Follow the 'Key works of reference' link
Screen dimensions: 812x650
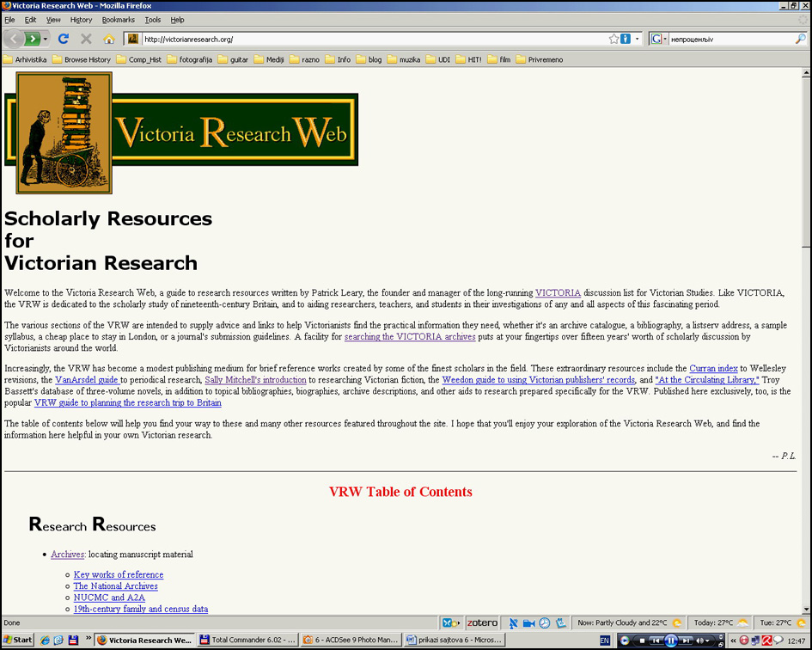tap(119, 574)
